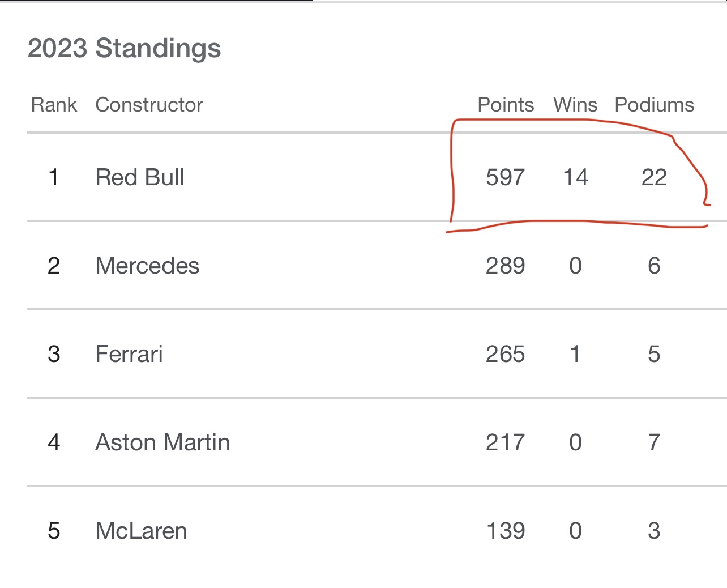727x588 pixels.
Task: Click the Wins column header
Action: pyautogui.click(x=575, y=105)
